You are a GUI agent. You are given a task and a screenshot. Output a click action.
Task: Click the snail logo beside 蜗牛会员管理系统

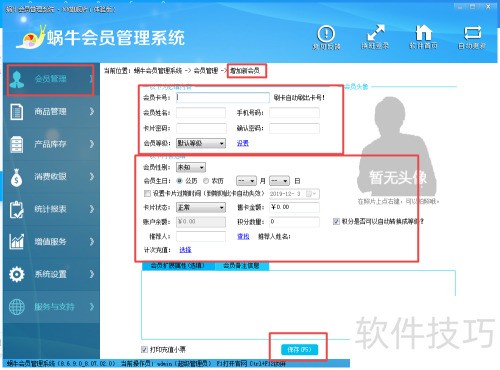[x=31, y=38]
